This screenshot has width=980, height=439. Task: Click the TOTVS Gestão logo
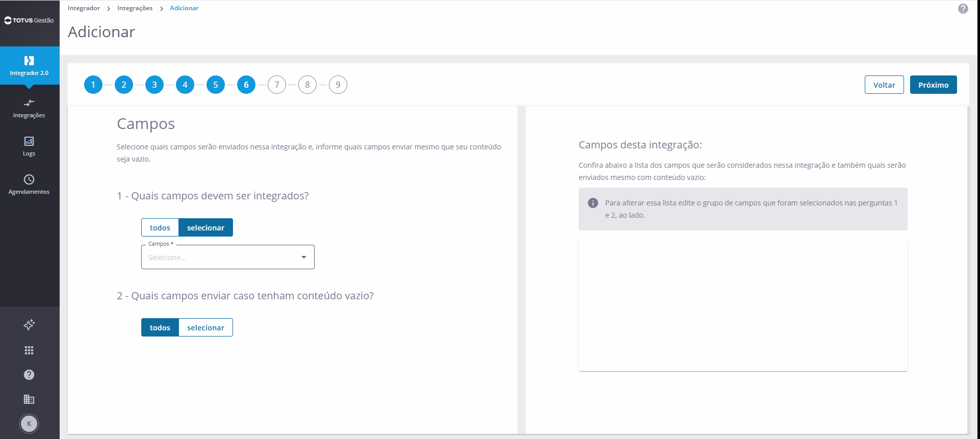(x=29, y=20)
